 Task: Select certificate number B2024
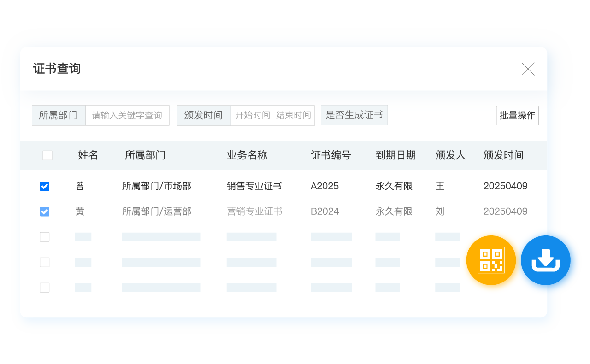[x=325, y=211]
